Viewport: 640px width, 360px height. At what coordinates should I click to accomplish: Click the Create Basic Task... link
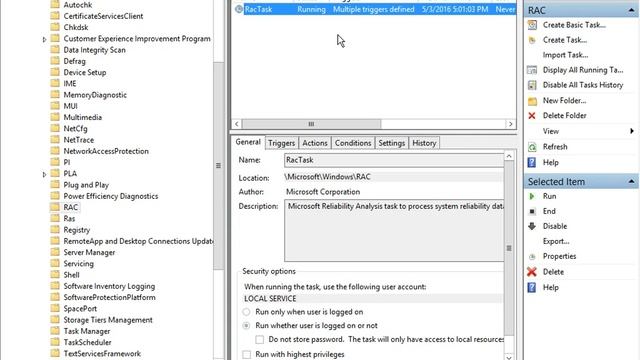[574, 25]
